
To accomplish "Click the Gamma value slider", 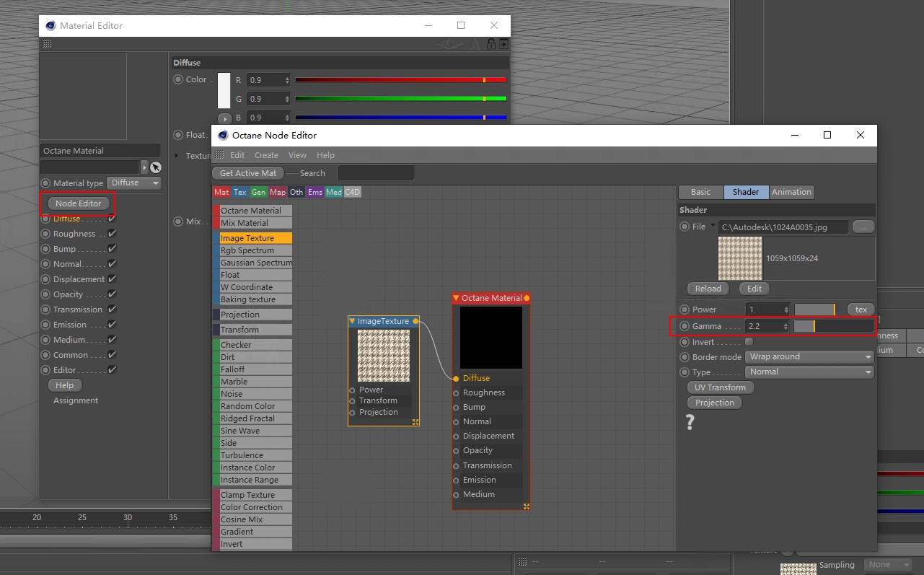I will click(834, 326).
